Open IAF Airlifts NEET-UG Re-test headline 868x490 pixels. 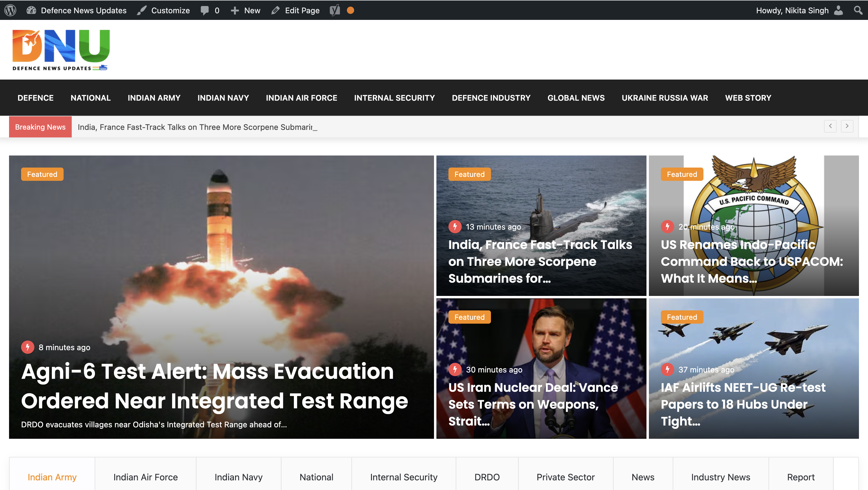tap(743, 404)
